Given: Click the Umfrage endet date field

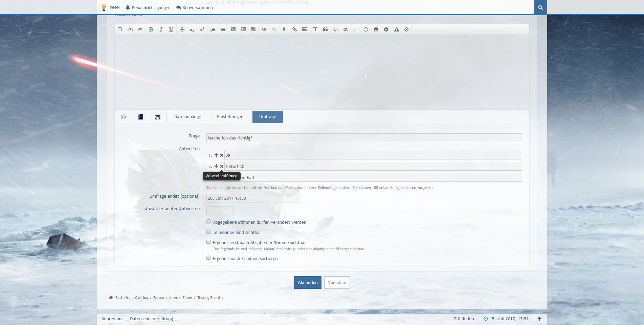Looking at the screenshot, I should [x=254, y=198].
